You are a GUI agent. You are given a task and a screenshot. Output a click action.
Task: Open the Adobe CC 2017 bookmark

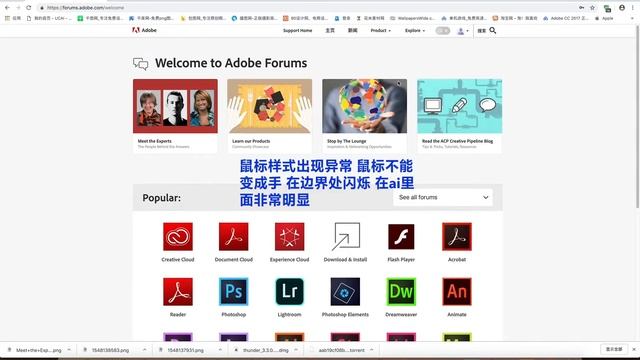click(x=566, y=18)
